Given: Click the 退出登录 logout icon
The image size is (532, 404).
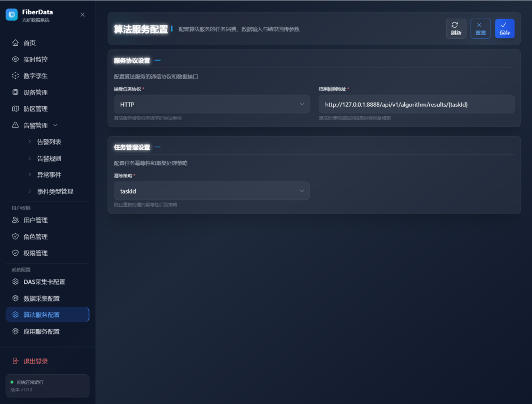Looking at the screenshot, I should [x=15, y=361].
